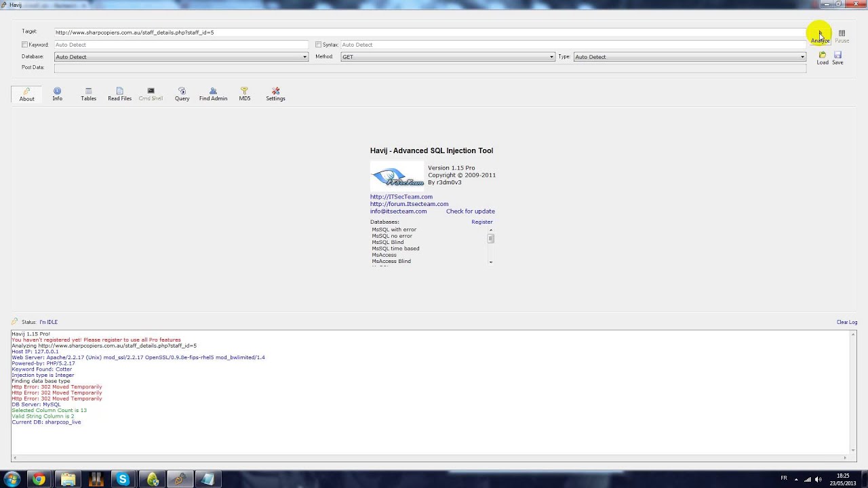Click the Pause icon

842,33
